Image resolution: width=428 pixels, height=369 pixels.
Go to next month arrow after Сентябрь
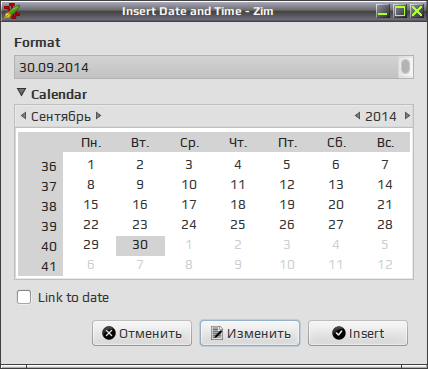pyautogui.click(x=98, y=116)
